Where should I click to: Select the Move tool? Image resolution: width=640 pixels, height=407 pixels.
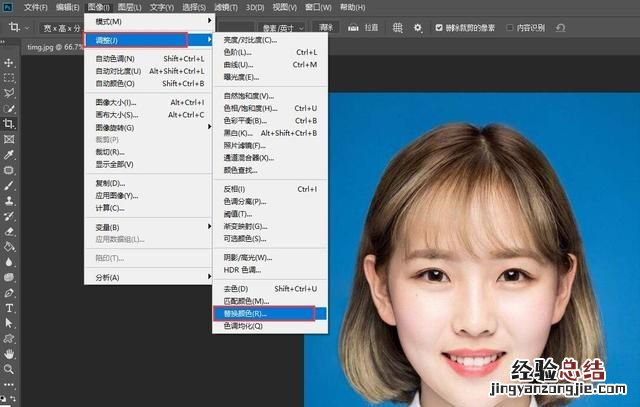coord(9,60)
